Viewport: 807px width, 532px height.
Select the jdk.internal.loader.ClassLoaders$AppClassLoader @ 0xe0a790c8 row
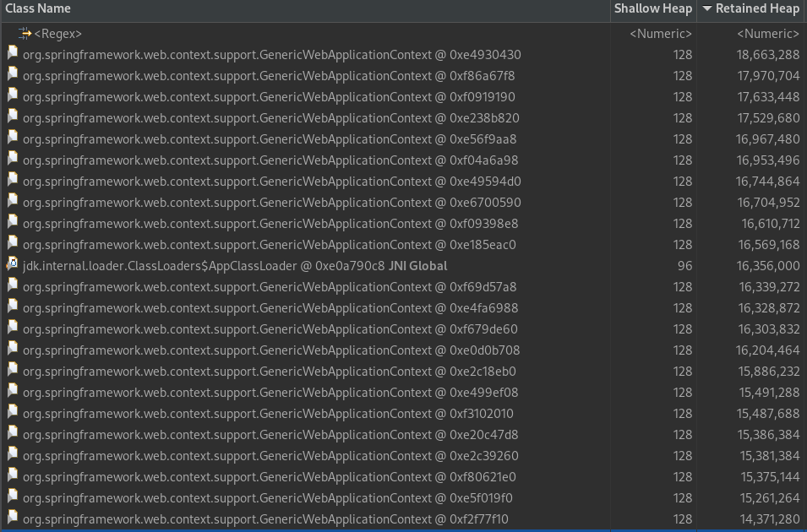pos(404,265)
